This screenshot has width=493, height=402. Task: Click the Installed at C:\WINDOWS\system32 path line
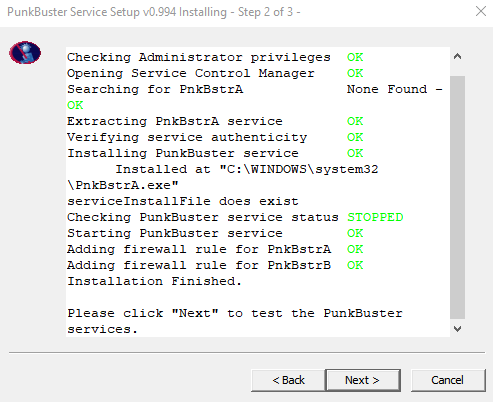click(x=223, y=177)
